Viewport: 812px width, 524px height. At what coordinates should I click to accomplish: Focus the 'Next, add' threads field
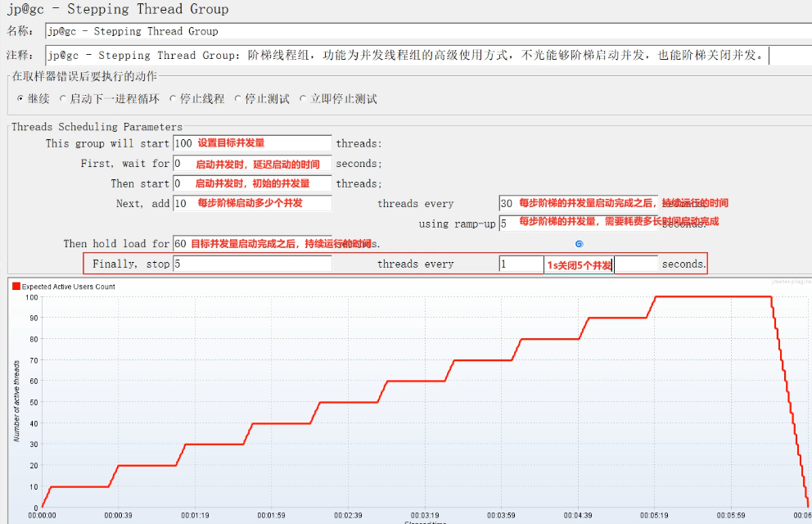pyautogui.click(x=252, y=203)
